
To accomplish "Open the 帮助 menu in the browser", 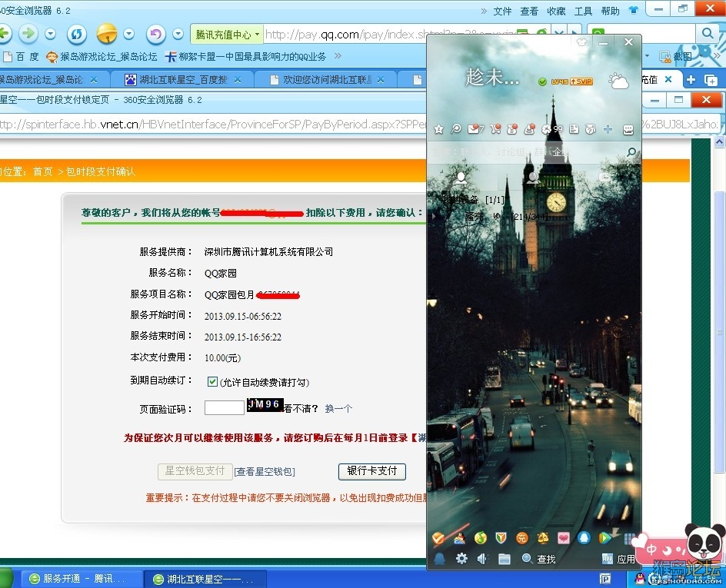I will (610, 11).
